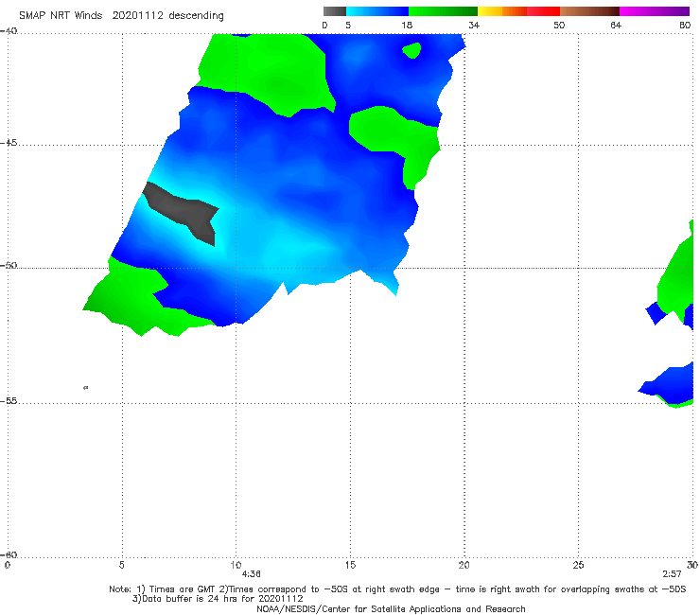This screenshot has width=700, height=615.
Task: Click the "34" label under the color bar
Action: pyautogui.click(x=474, y=25)
